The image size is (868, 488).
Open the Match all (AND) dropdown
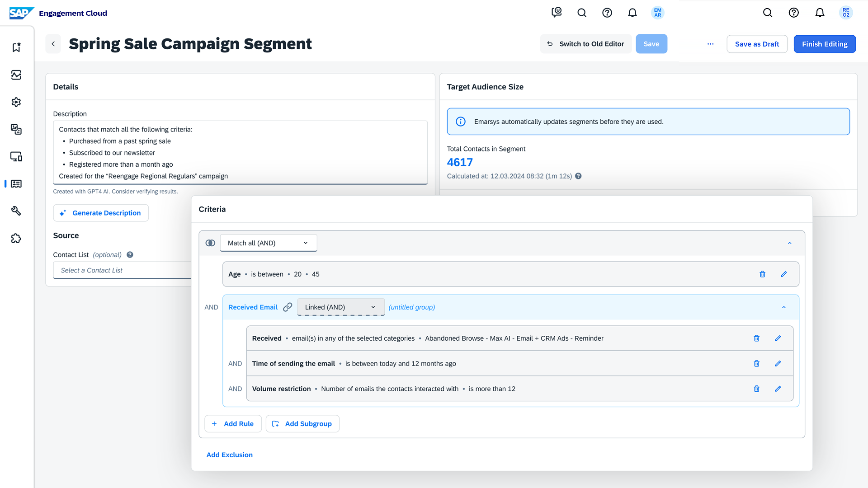269,243
